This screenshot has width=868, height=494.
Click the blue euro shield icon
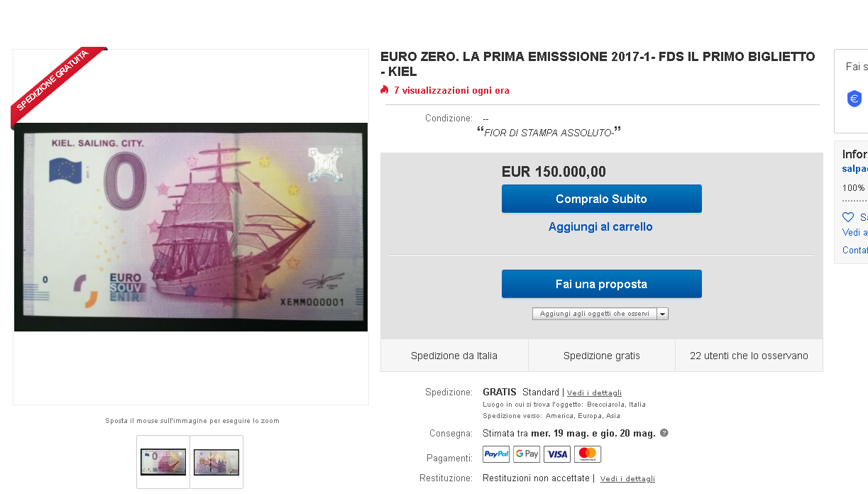(x=855, y=99)
